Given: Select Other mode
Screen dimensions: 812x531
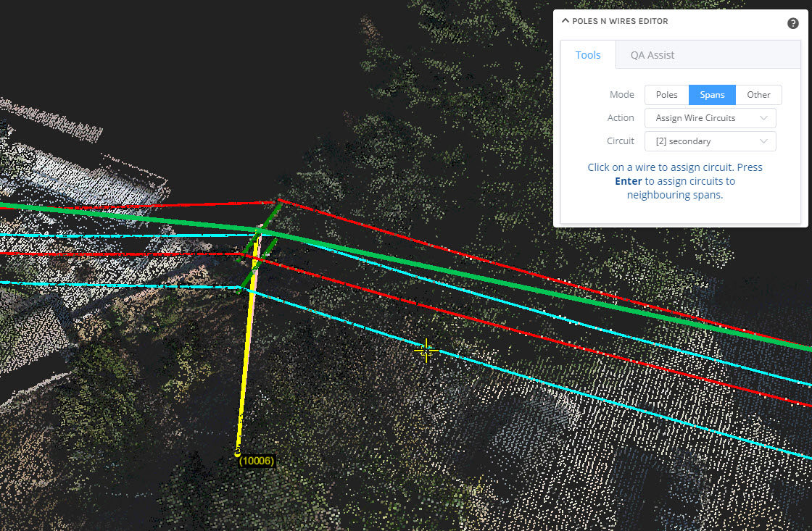Looking at the screenshot, I should point(758,95).
